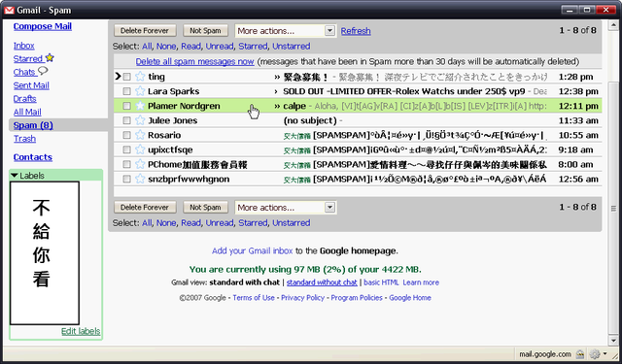This screenshot has width=622, height=364.
Task: Open the Terms of Use link
Action: point(254,297)
